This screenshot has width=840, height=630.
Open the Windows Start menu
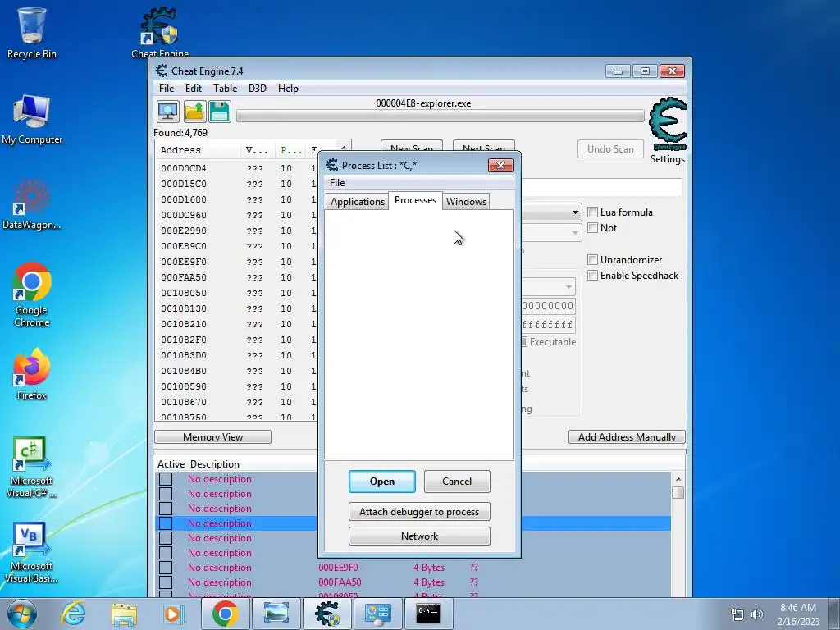tap(22, 614)
